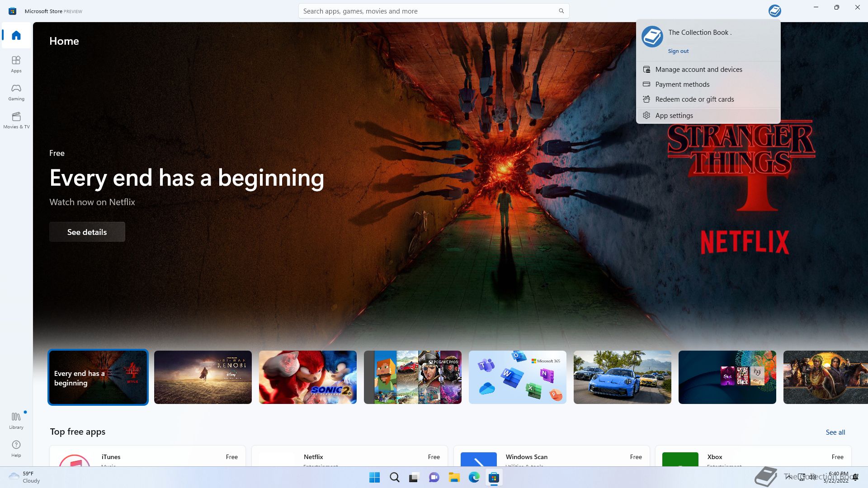This screenshot has height=488, width=868.
Task: Open File Explorer from taskbar
Action: click(x=454, y=478)
